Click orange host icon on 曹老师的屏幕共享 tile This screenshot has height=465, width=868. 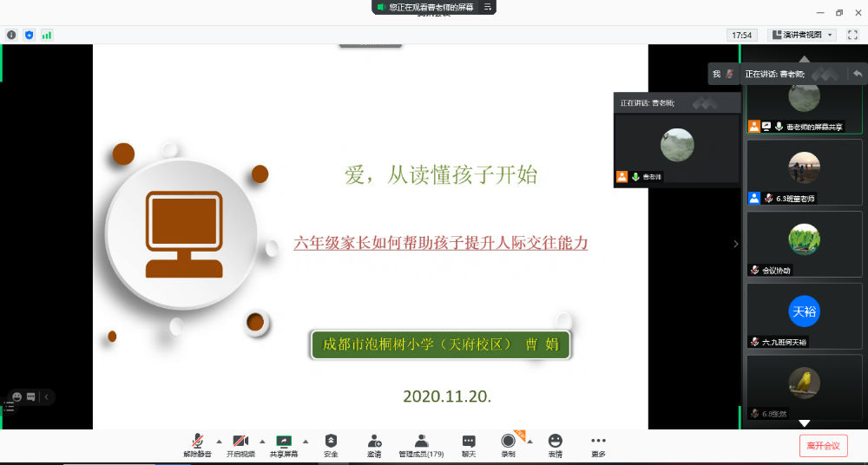point(754,126)
